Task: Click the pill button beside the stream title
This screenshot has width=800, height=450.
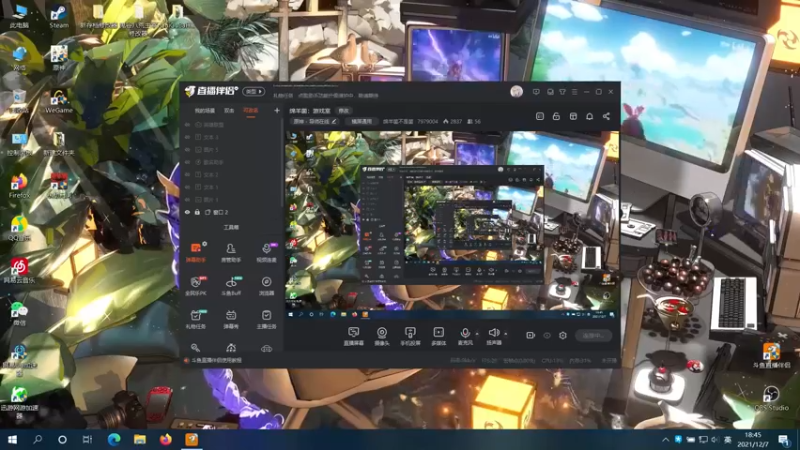Action: click(361, 121)
